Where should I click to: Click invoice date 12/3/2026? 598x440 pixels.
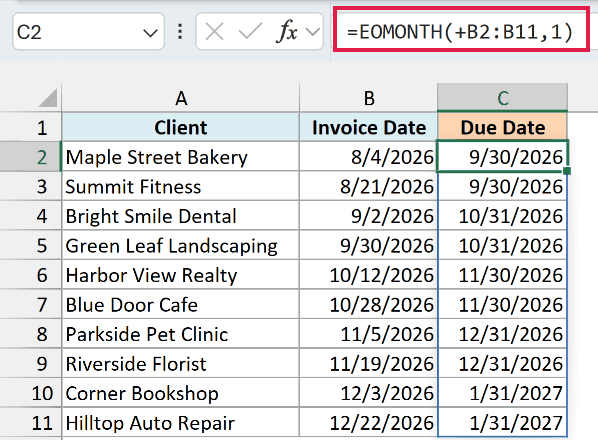click(369, 392)
